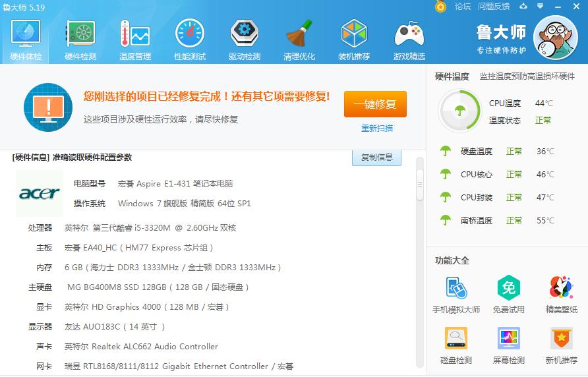Open 问题反馈 feedback link
The image size is (588, 377).
click(494, 7)
